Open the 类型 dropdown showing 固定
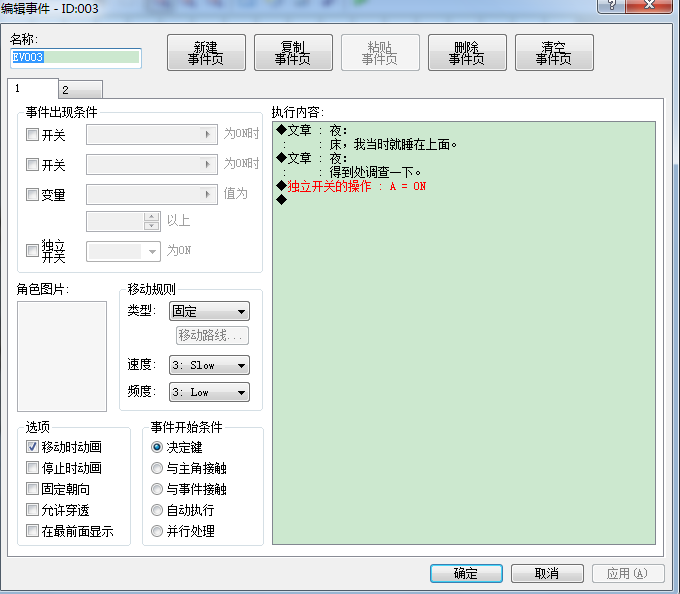Image resolution: width=680 pixels, height=594 pixels. click(x=209, y=311)
